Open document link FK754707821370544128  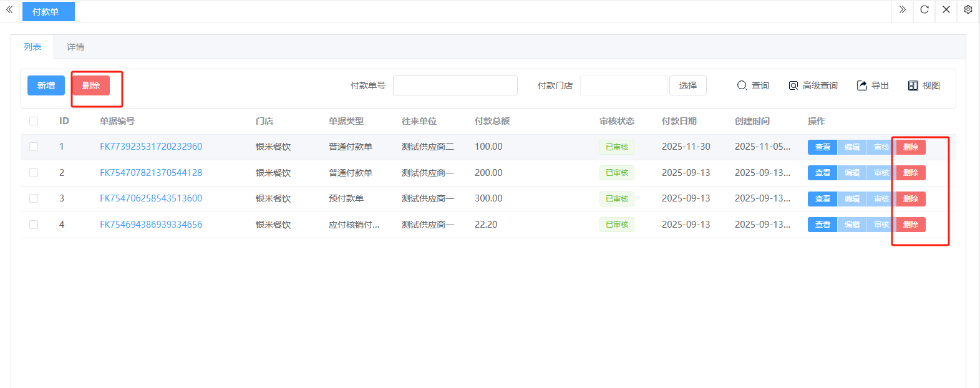[x=151, y=173]
